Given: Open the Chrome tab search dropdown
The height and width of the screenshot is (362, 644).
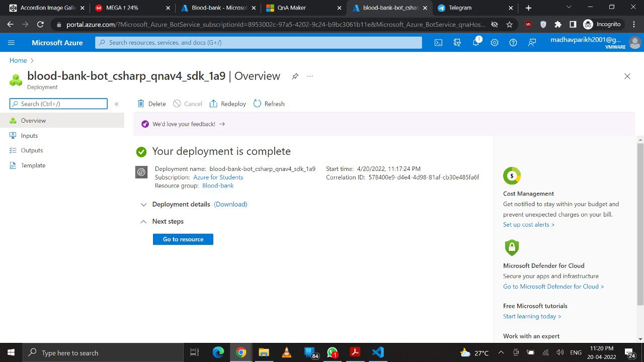Looking at the screenshot, I should tap(569, 8).
